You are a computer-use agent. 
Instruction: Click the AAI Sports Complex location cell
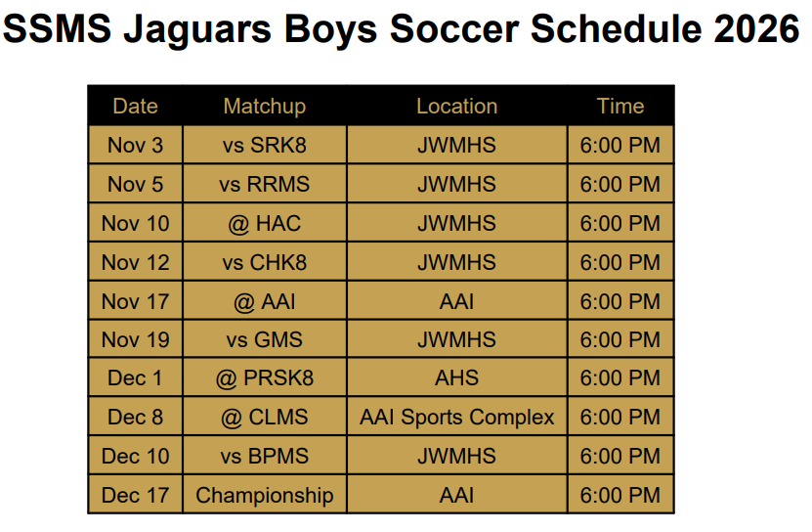point(456,417)
